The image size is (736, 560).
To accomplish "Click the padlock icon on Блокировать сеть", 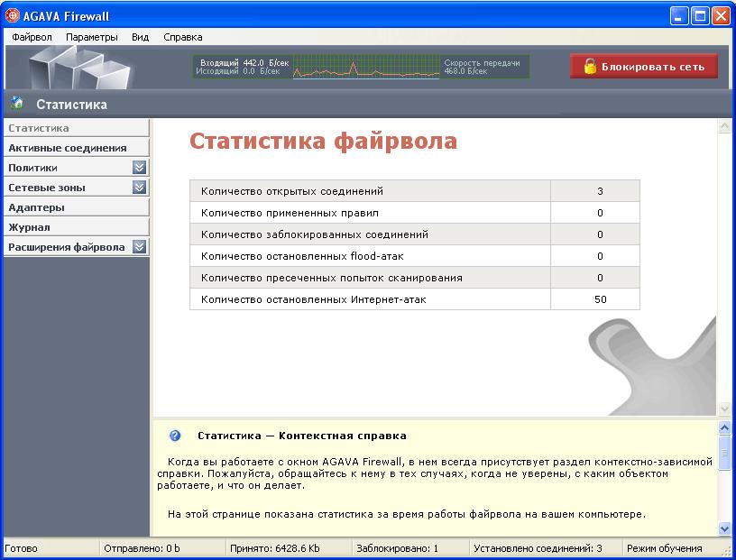I will coord(590,66).
